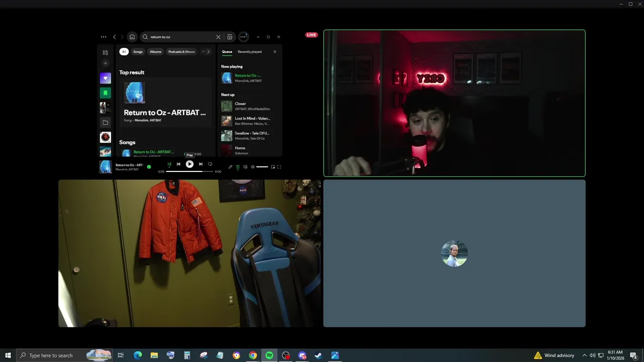
Task: Click the Windows taskbar search box
Action: 64,355
